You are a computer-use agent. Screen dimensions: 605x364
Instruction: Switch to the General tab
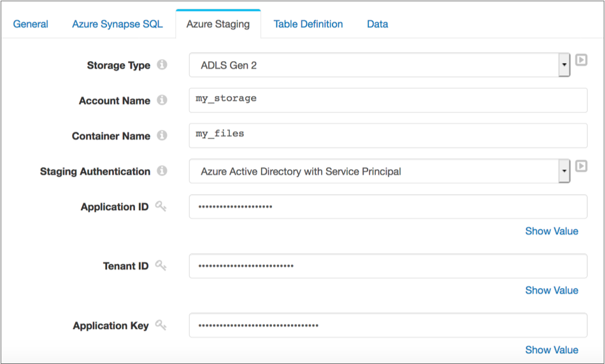point(31,24)
